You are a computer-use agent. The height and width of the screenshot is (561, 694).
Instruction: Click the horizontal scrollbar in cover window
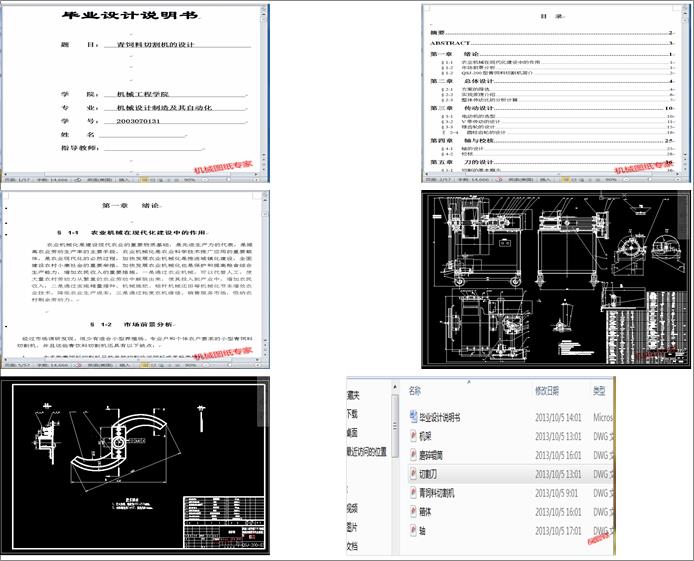(x=131, y=174)
